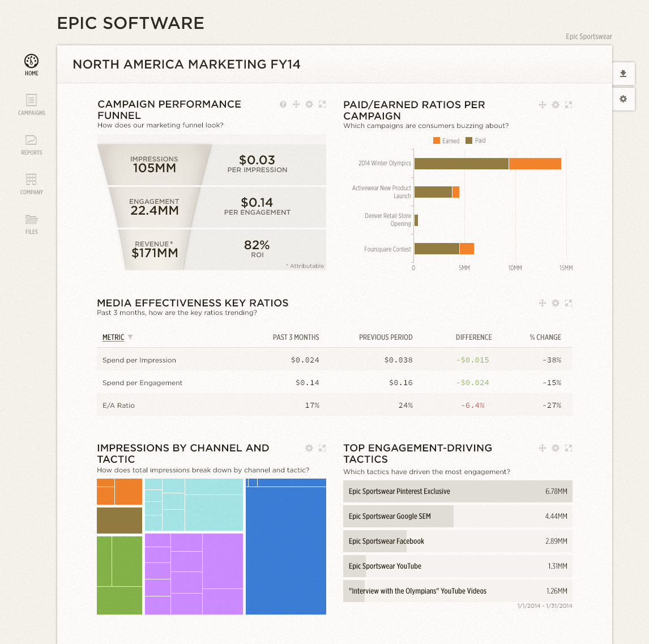Click help icon on Campaign Performance Funnel
649x644 pixels.
pyautogui.click(x=283, y=104)
